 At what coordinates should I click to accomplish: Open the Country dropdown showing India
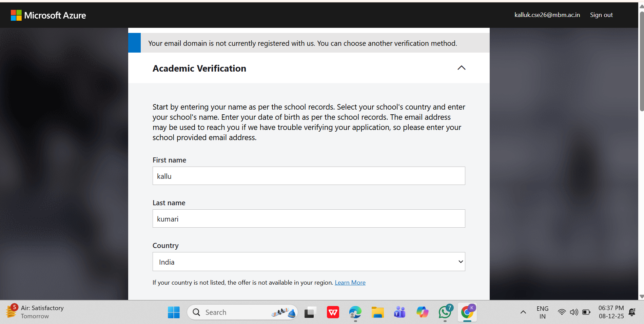309,262
